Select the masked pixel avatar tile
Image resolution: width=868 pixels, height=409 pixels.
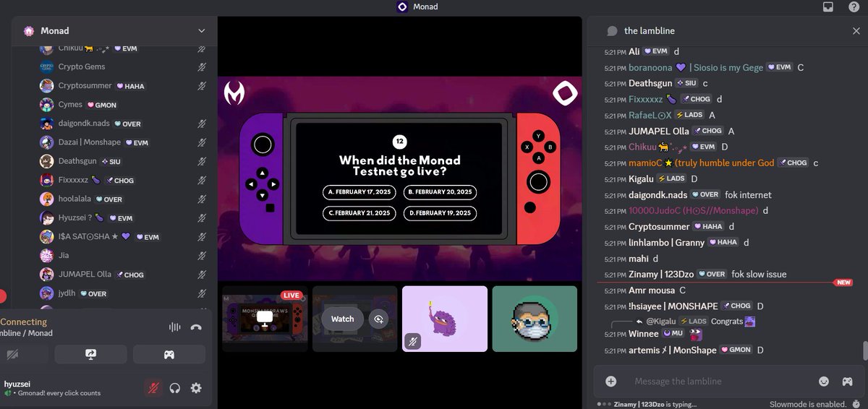(535, 319)
